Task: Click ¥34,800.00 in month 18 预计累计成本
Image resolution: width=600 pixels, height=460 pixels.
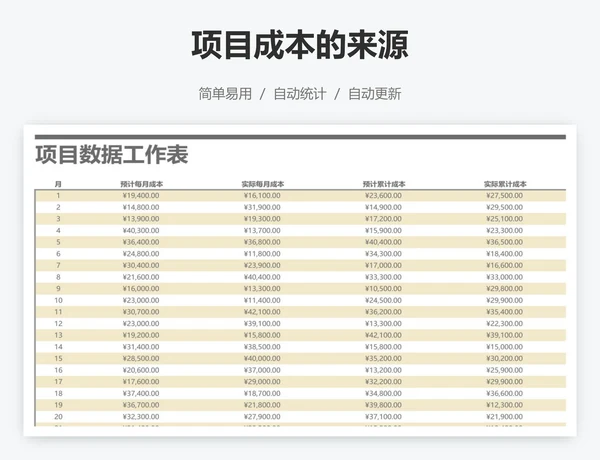Action: pos(383,393)
